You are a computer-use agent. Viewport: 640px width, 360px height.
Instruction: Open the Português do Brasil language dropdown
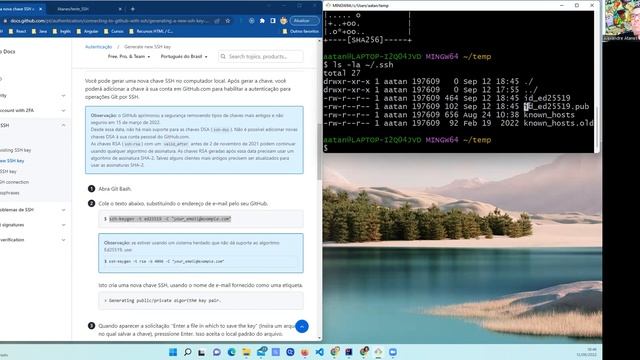[184, 56]
